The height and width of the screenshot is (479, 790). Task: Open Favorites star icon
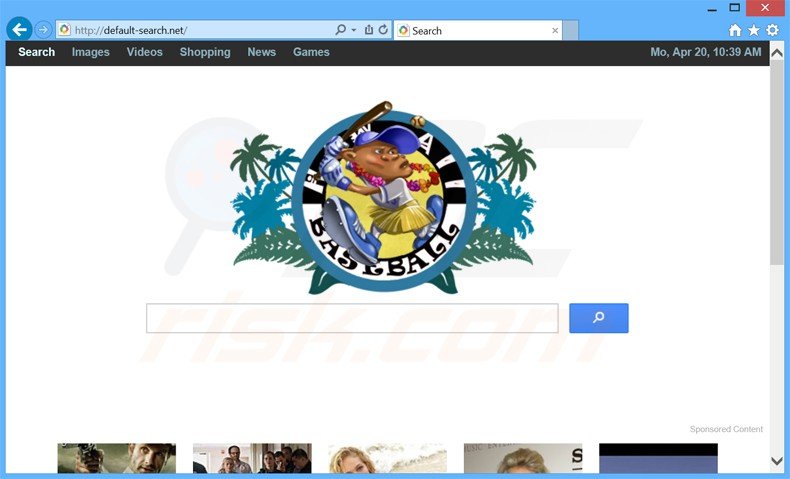point(754,30)
